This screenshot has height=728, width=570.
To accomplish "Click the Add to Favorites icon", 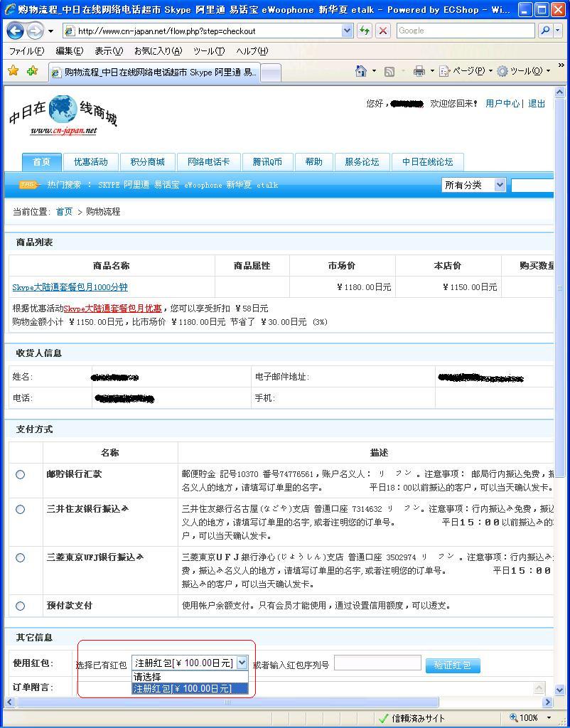I will click(32, 71).
